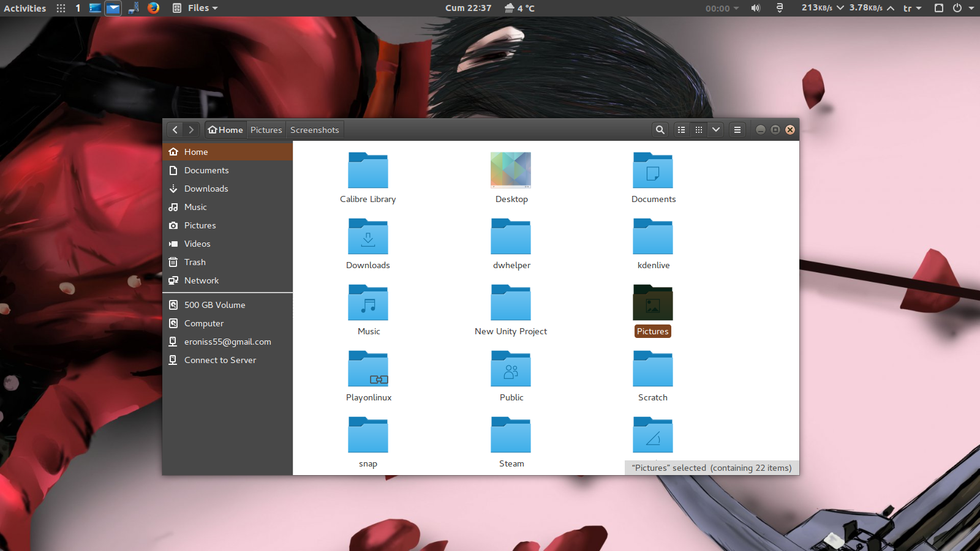Click Pictures in the path bar
Screen dimensions: 980x551
pos(266,130)
